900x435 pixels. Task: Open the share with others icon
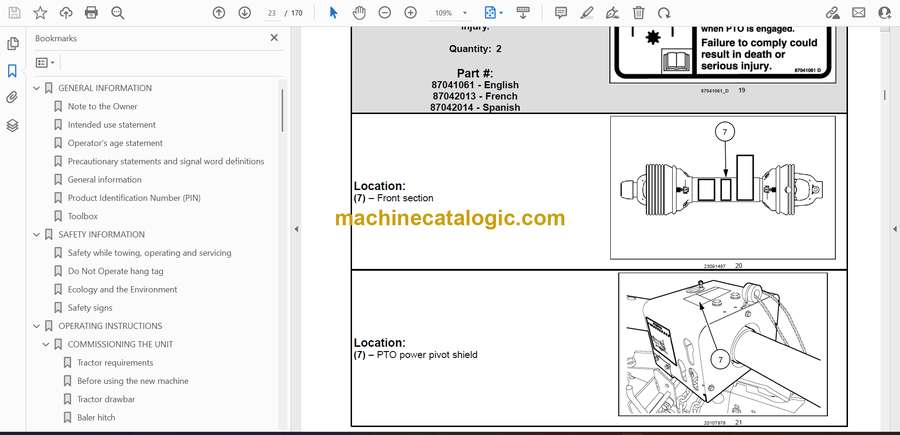885,13
